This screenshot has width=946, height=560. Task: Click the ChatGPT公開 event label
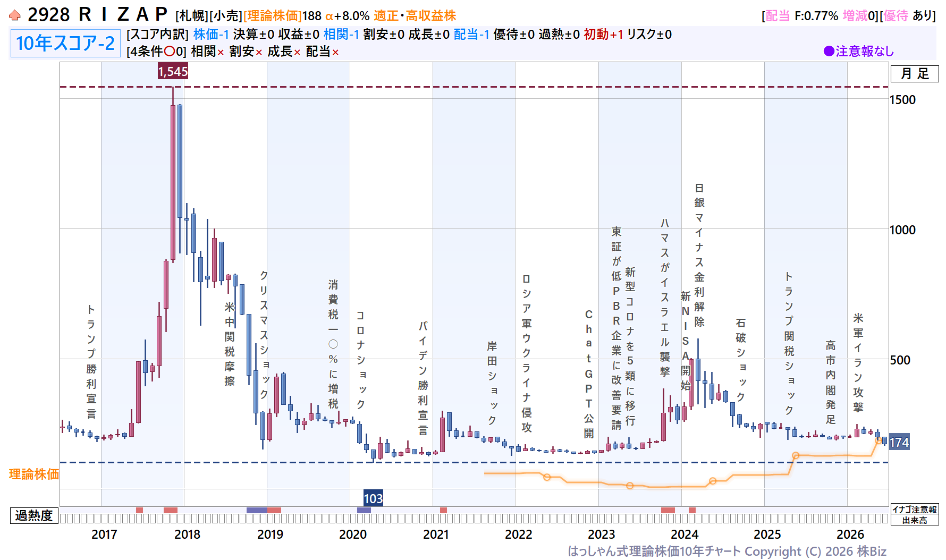(589, 374)
